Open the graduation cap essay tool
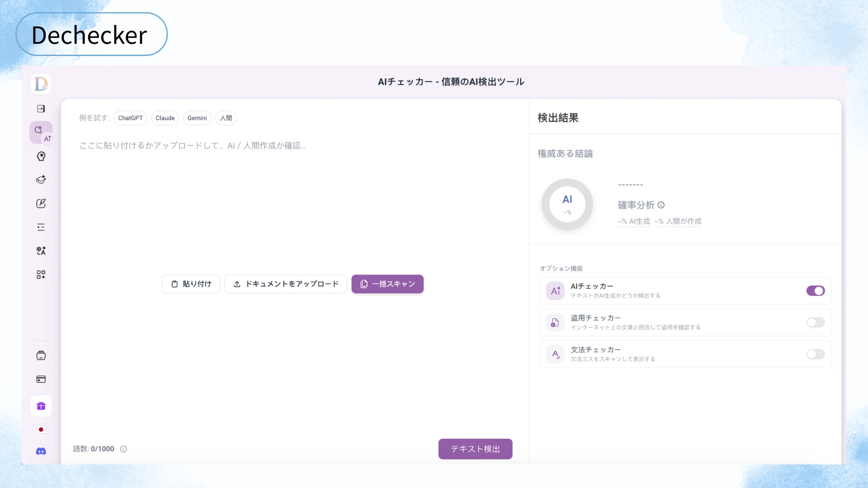Image resolution: width=868 pixels, height=488 pixels. coord(41,179)
